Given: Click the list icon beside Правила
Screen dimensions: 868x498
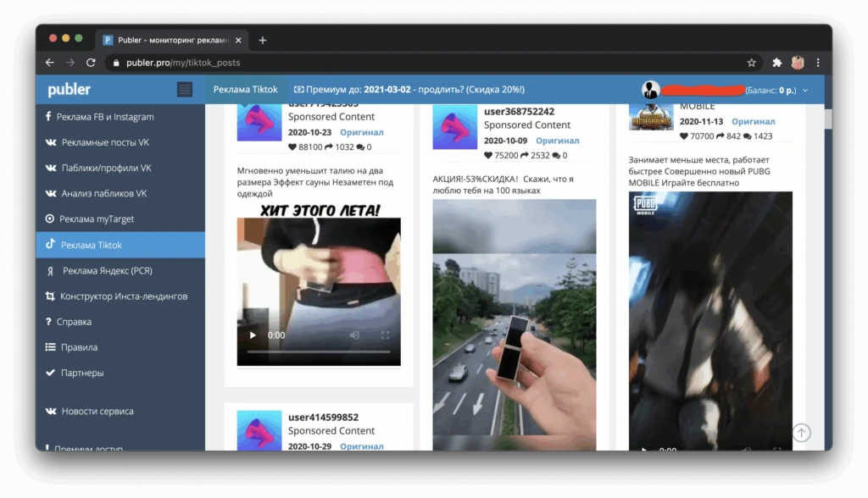Looking at the screenshot, I should (x=50, y=347).
